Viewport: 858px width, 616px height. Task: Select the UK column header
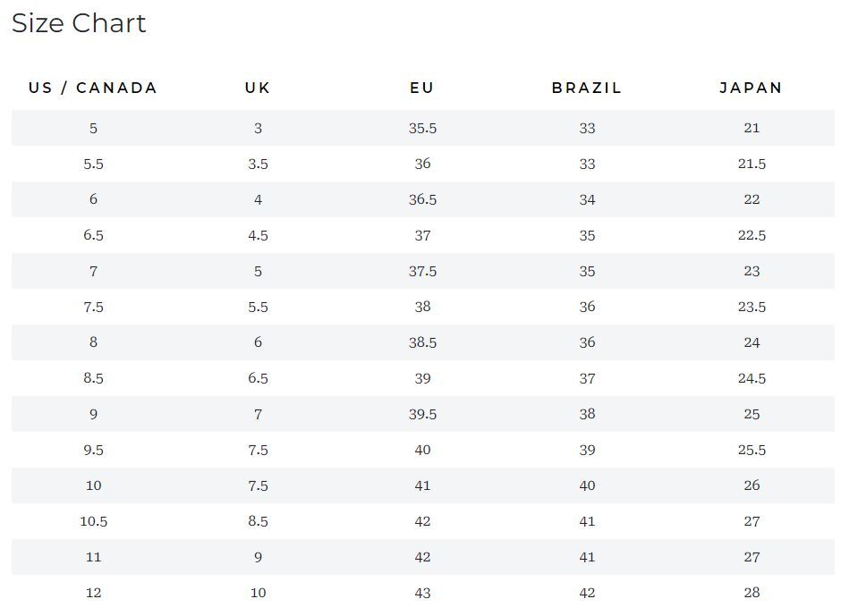click(x=258, y=88)
